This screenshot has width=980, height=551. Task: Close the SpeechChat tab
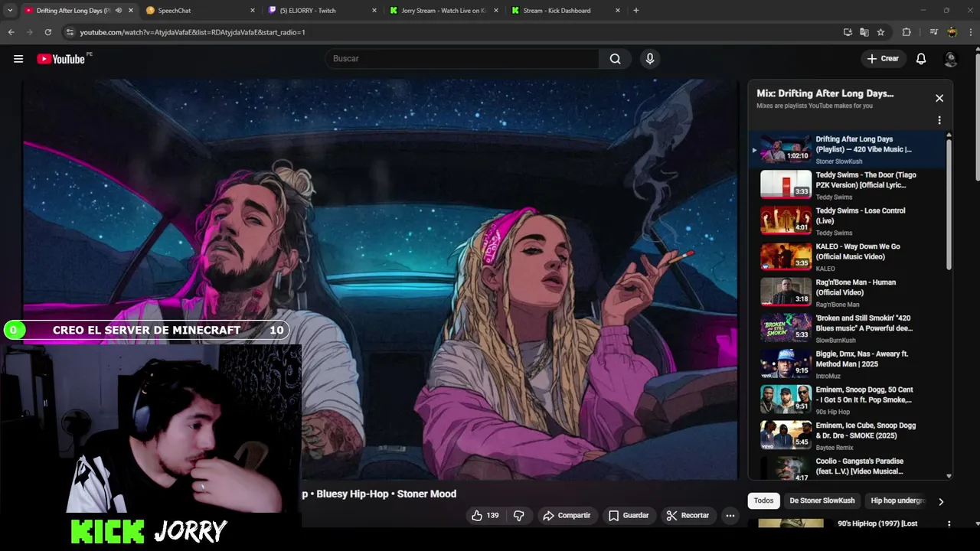tap(253, 11)
